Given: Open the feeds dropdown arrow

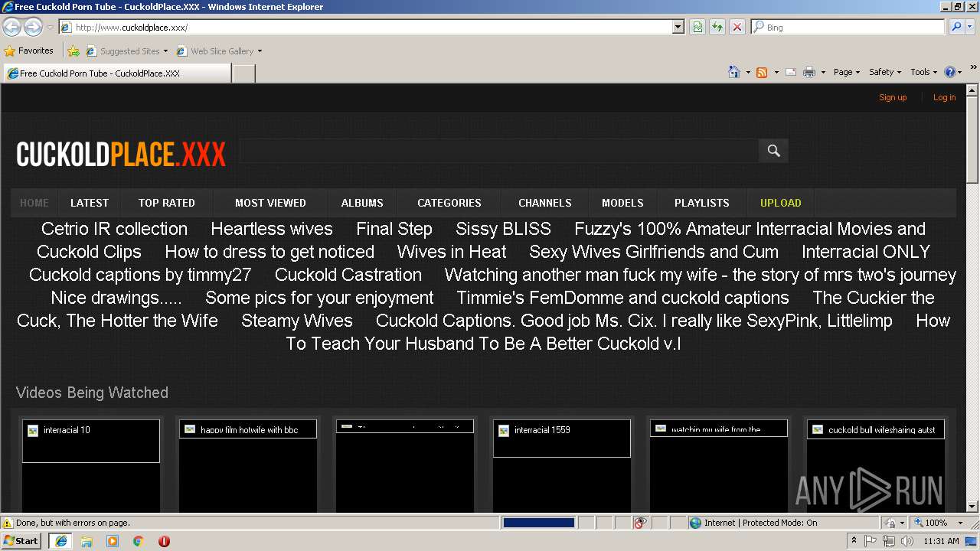Looking at the screenshot, I should pyautogui.click(x=776, y=72).
